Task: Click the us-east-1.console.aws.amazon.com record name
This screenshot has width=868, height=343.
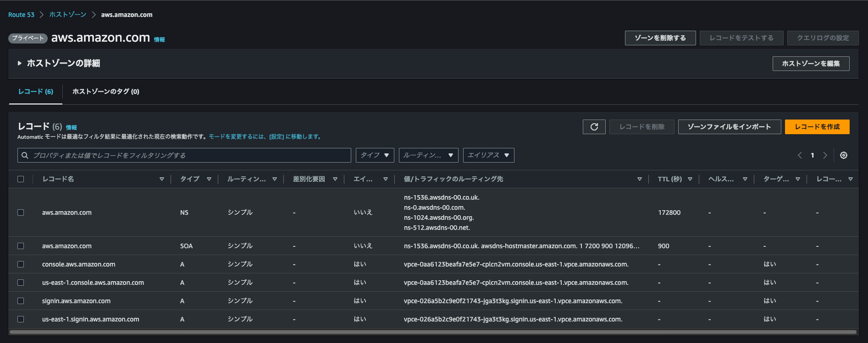Action: pos(93,283)
